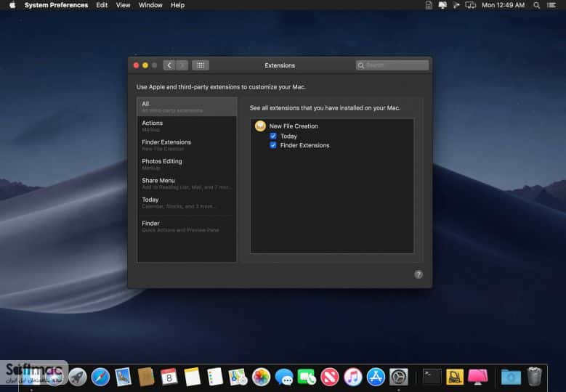Open Spotlight search in menu bar
This screenshot has width=566, height=392.
pyautogui.click(x=537, y=5)
